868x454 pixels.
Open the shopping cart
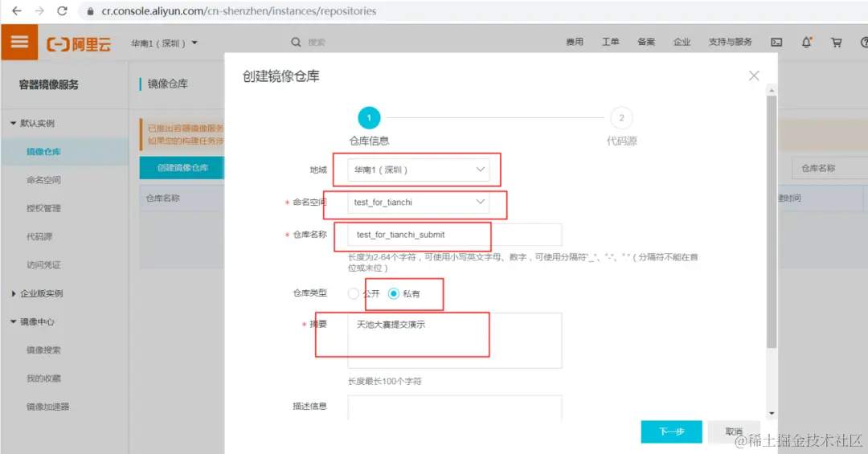[837, 42]
